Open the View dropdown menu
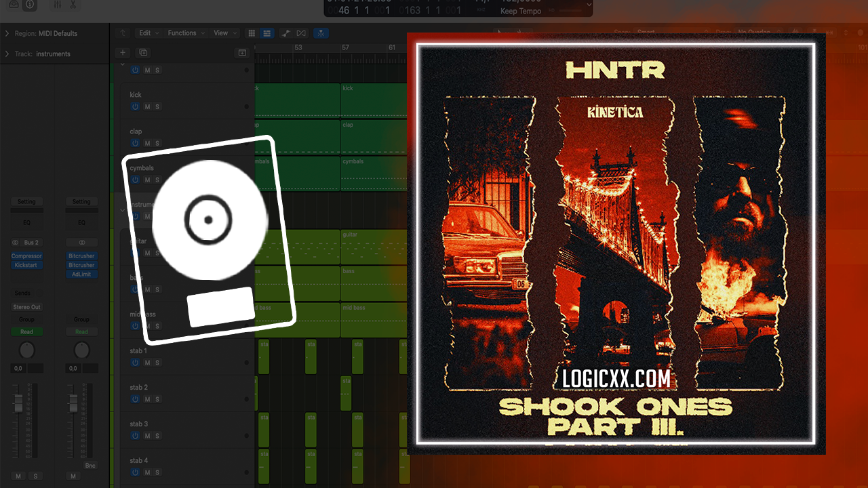 [225, 33]
